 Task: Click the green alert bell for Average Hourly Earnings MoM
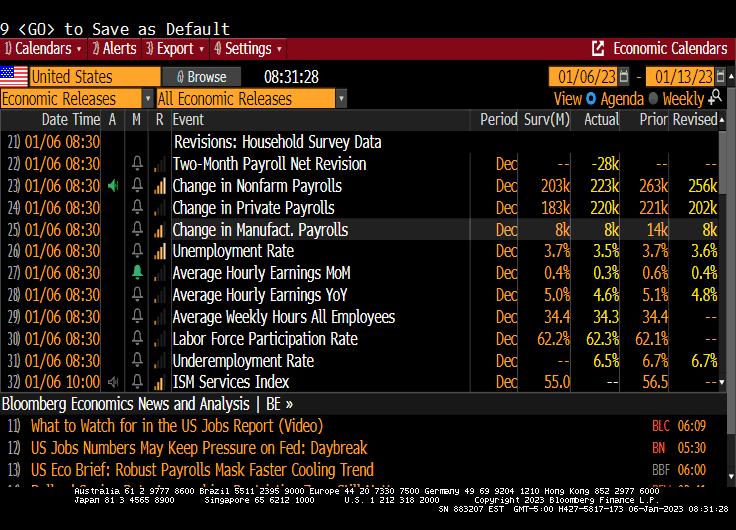click(x=137, y=273)
